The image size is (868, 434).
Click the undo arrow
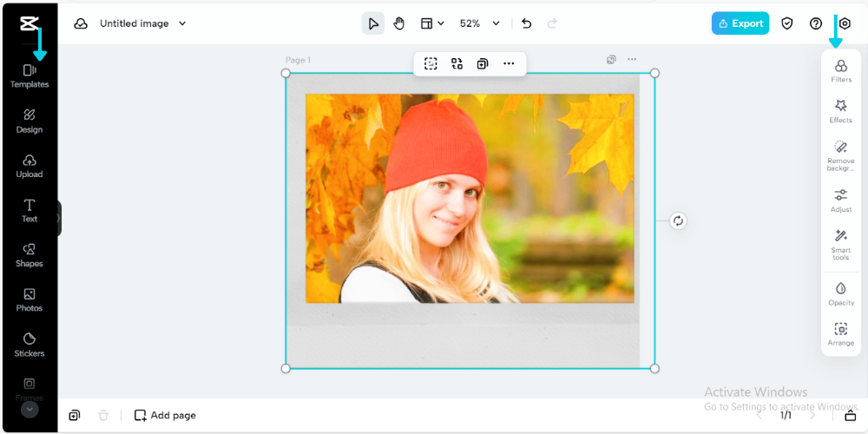526,23
